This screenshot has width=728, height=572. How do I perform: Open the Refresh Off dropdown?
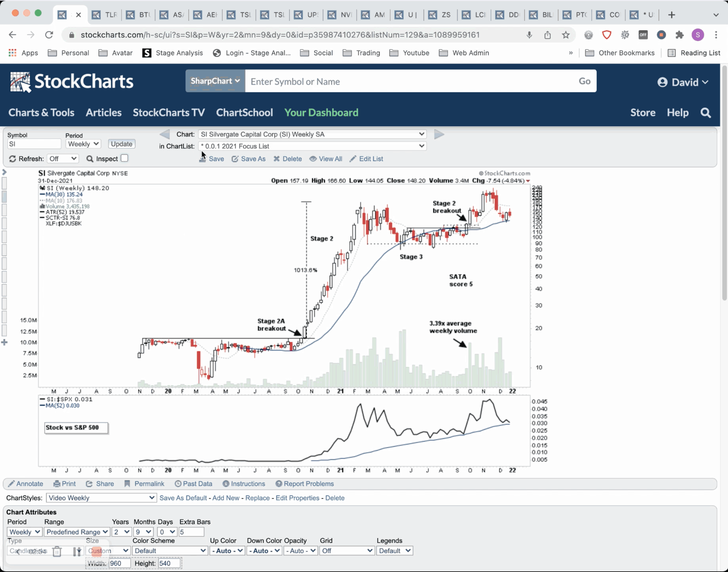[63, 159]
